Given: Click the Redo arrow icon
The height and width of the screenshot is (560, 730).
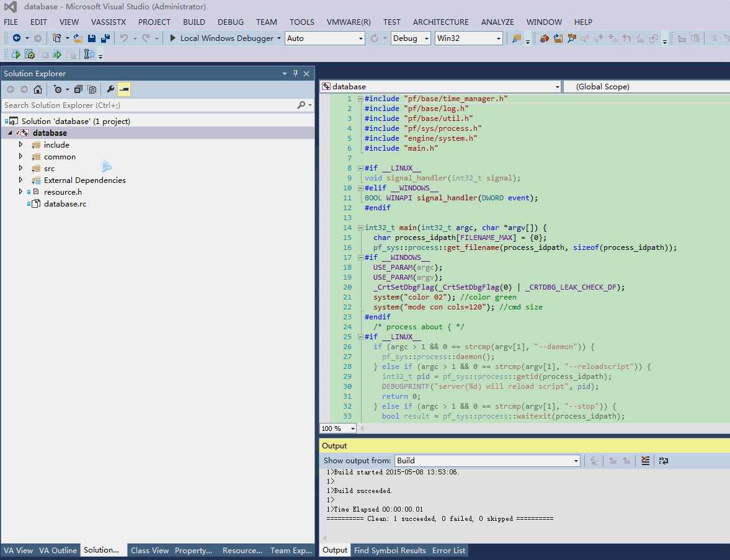Looking at the screenshot, I should [146, 38].
